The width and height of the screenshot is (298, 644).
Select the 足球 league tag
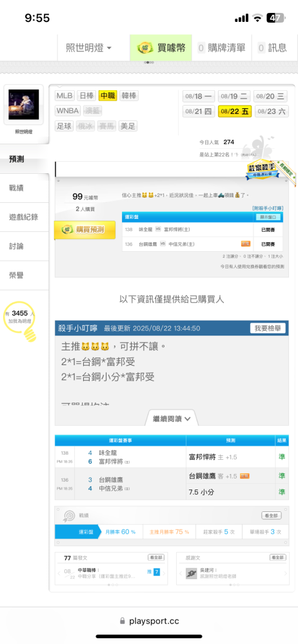coord(65,126)
